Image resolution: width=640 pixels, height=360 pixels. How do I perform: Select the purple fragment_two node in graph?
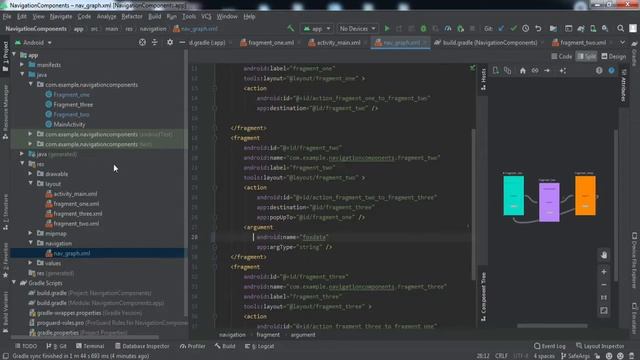coord(549,202)
